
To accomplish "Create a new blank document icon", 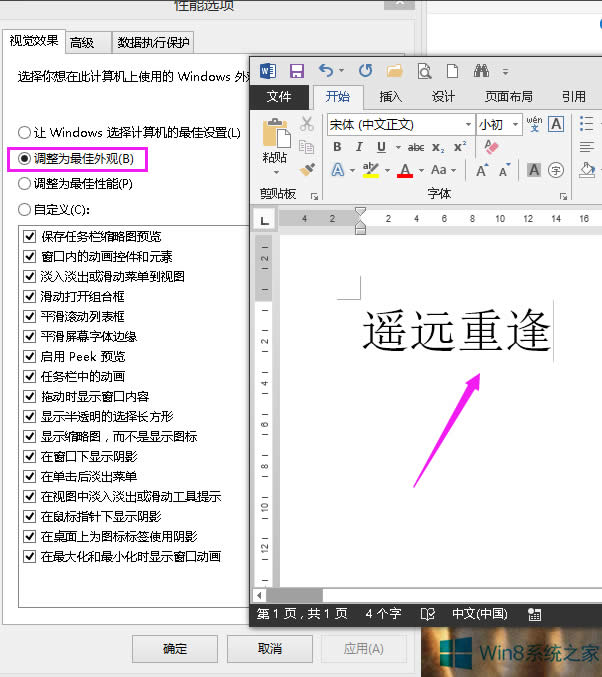I will pos(452,71).
